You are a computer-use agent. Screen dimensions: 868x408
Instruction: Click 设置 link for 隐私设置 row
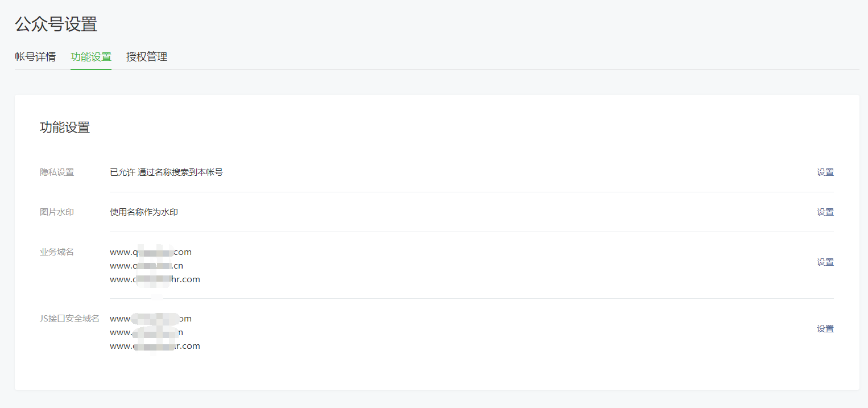(x=825, y=172)
